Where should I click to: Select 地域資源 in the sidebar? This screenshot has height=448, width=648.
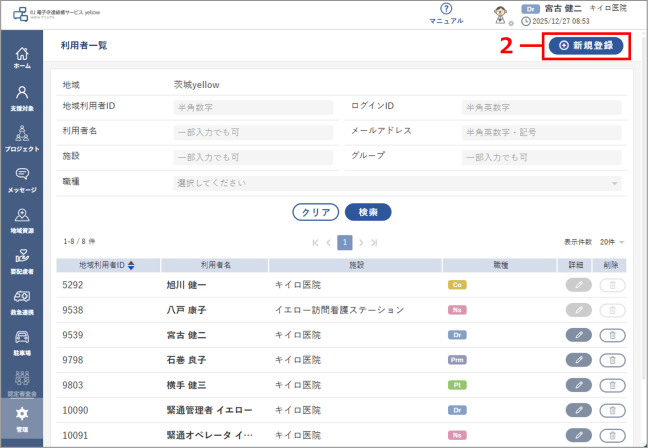click(22, 220)
